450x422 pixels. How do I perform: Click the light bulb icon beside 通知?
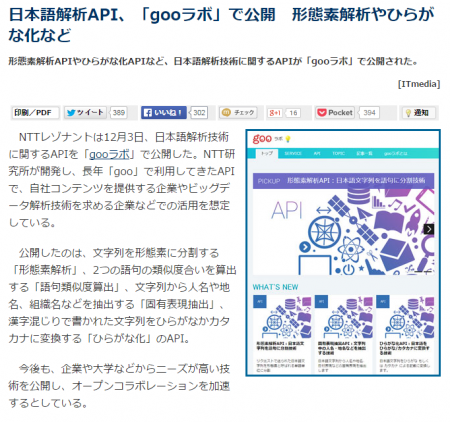click(408, 113)
